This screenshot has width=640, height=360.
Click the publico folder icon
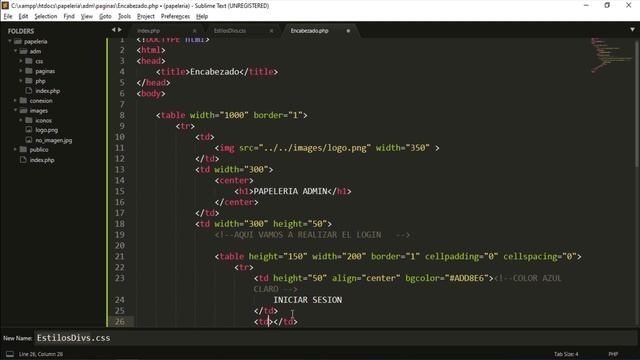pos(23,150)
